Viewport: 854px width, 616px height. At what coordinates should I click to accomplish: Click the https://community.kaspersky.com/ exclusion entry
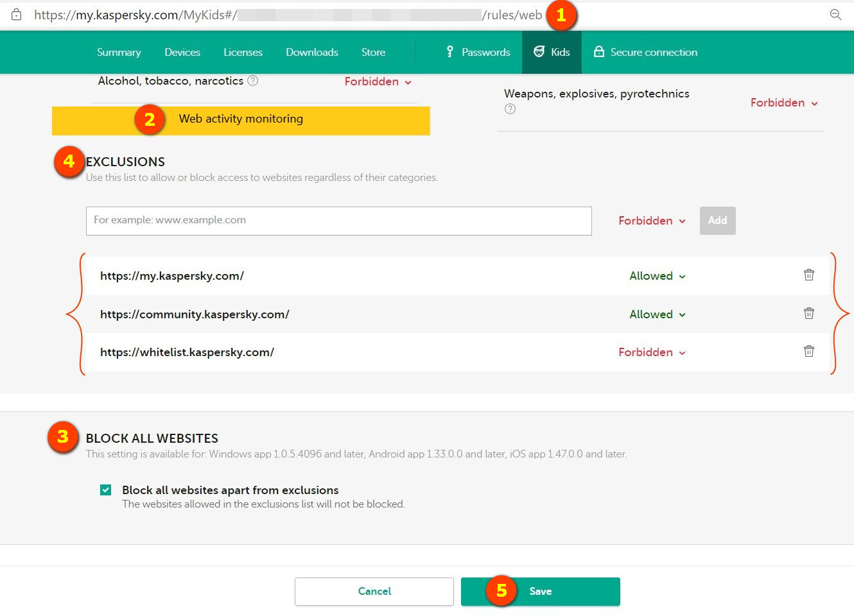point(195,314)
